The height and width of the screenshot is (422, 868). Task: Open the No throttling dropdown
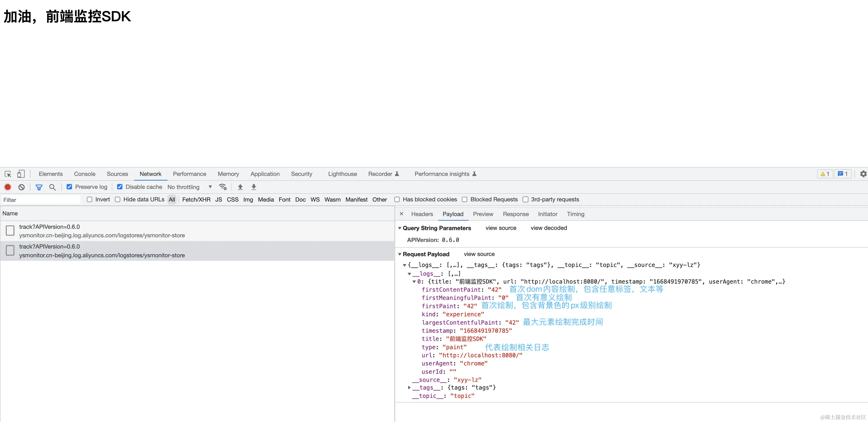pos(190,187)
